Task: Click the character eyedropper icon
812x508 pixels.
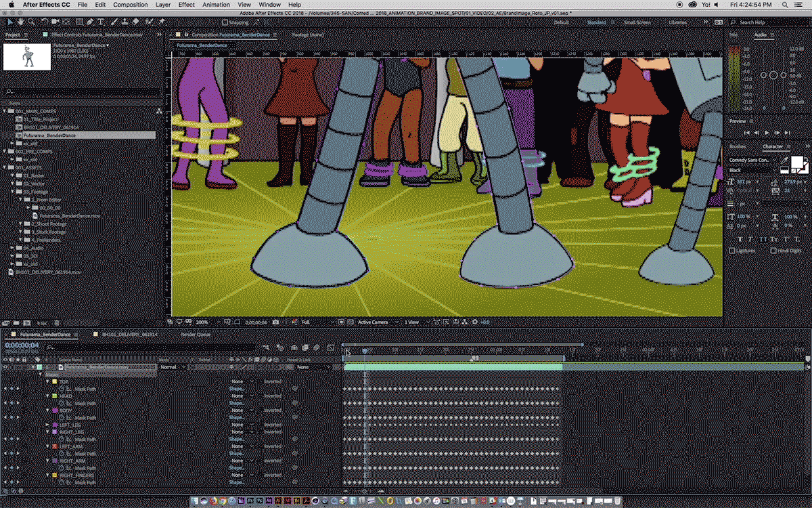Action: [785, 161]
